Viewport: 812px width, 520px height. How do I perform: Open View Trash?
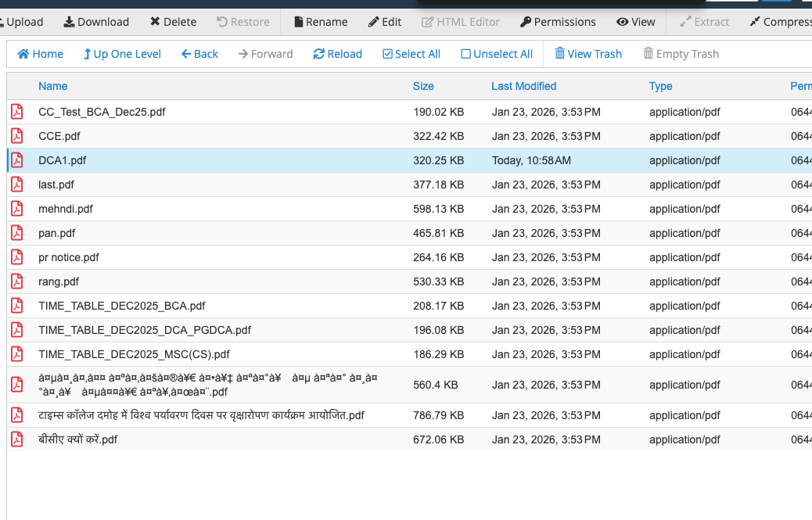tap(588, 54)
